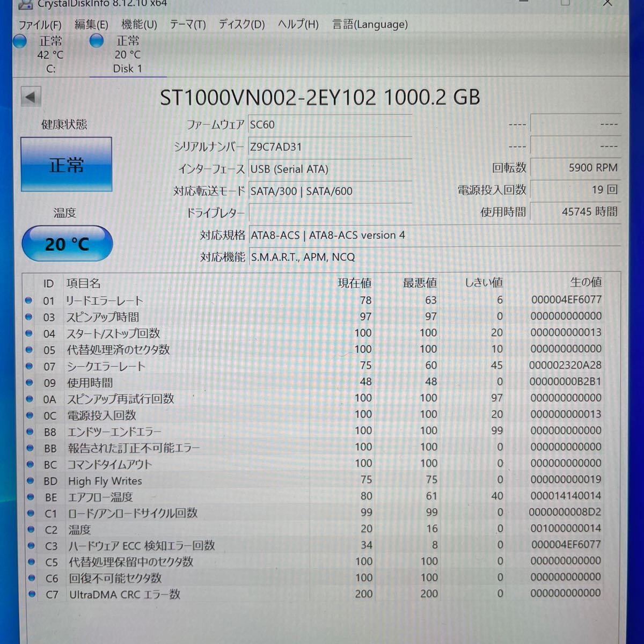
Task: Open the ディスク(D) menu
Action: tap(241, 24)
